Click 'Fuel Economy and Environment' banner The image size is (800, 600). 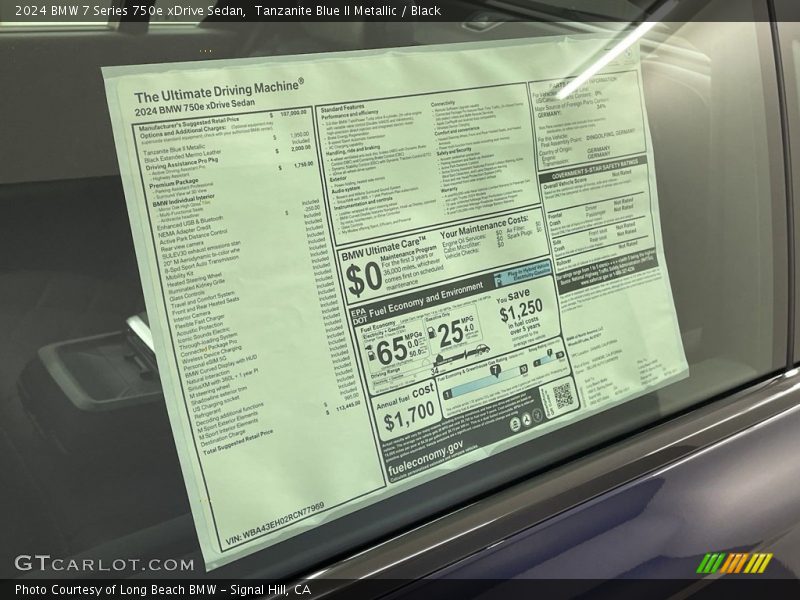(x=426, y=299)
